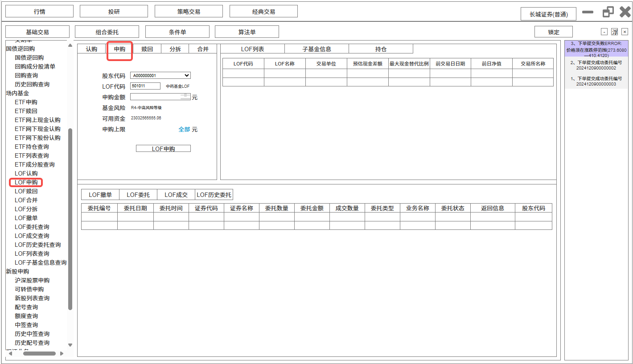Collapse the message panel with the small minus icon

(x=604, y=32)
